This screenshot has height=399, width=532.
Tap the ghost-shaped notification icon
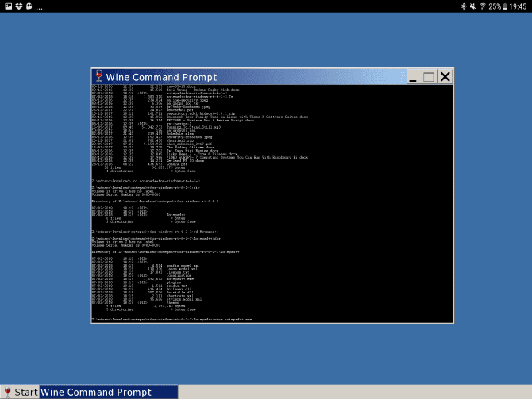point(29,6)
